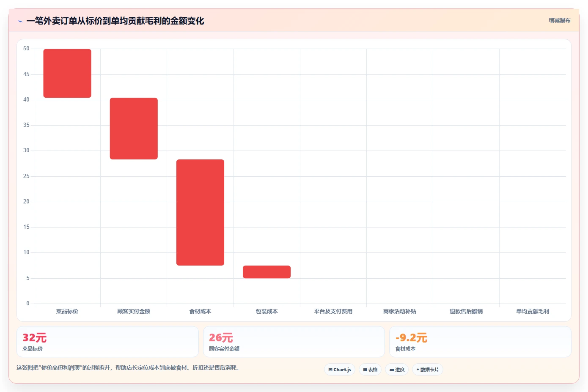Select the 顾客实付金额 waterfall bar
The height and width of the screenshot is (392, 588).
[134, 129]
